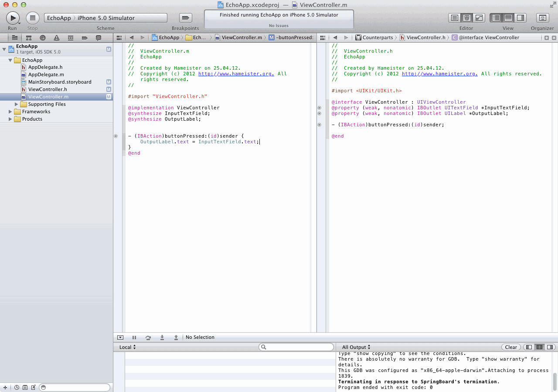
Task: Toggle the Debug area visibility
Action: click(x=508, y=18)
